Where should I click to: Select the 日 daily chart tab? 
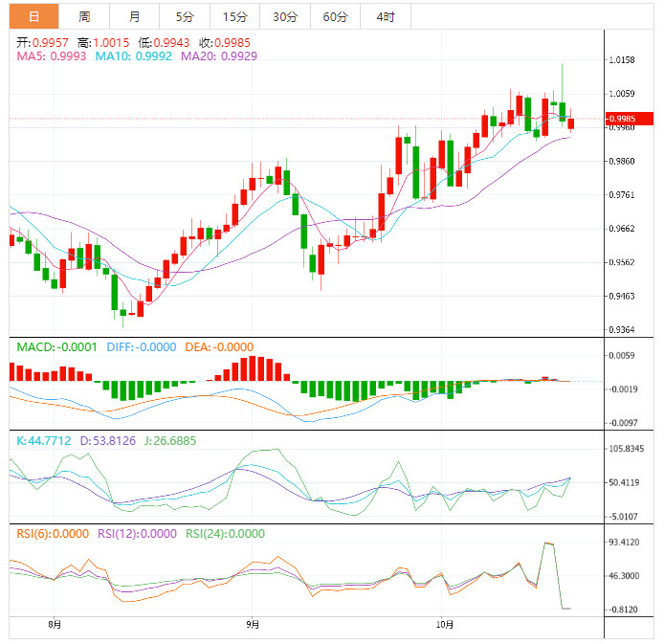click(33, 16)
